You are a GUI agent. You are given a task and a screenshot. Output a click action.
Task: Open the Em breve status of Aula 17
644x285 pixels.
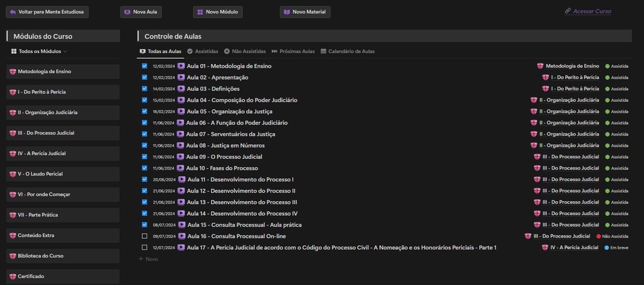tap(616, 247)
